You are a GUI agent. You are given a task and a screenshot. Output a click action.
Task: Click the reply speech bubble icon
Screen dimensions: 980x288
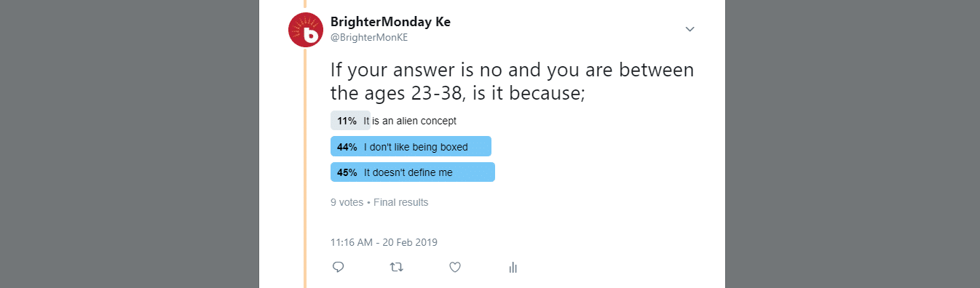[x=338, y=267]
